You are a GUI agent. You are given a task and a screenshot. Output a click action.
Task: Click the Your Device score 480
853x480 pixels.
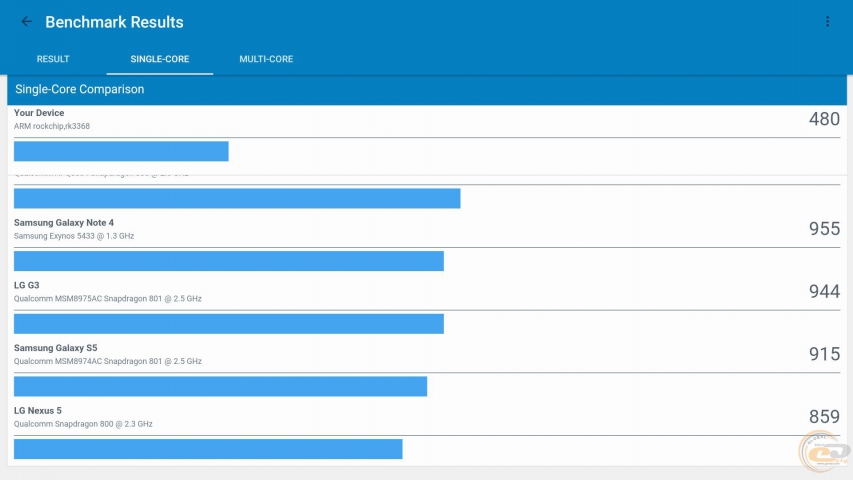pos(824,119)
